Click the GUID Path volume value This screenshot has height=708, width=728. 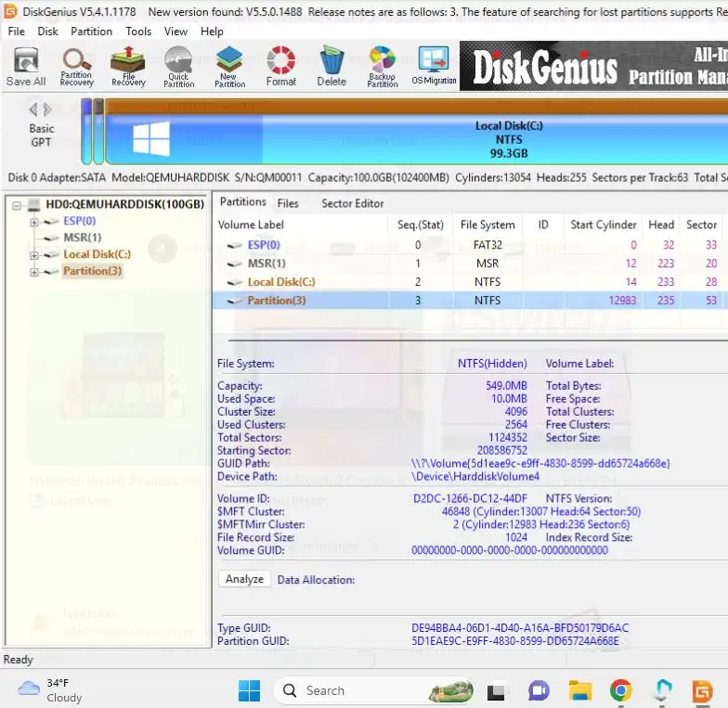coord(540,463)
